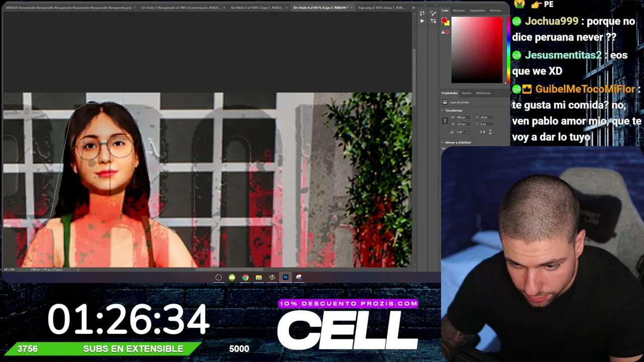Open File Explorer from the taskbar
Viewport: 644px width, 362px height.
click(259, 278)
